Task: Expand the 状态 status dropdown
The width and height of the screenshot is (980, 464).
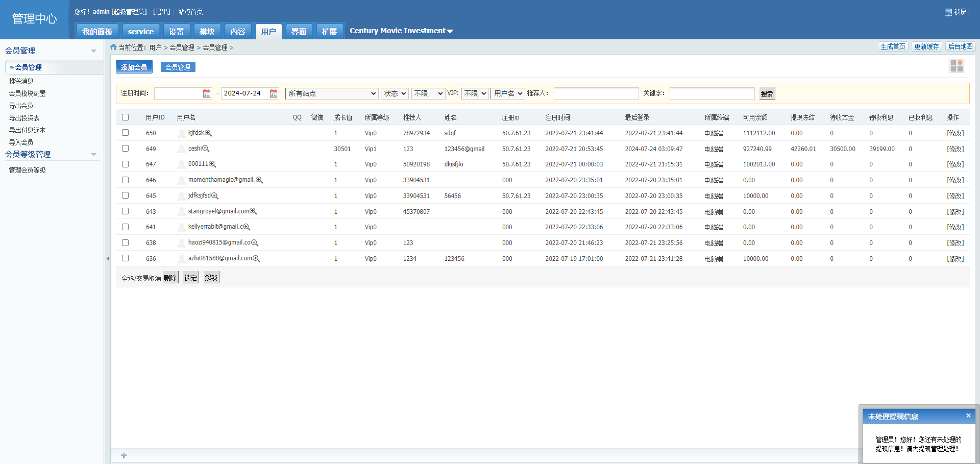Action: (x=395, y=93)
